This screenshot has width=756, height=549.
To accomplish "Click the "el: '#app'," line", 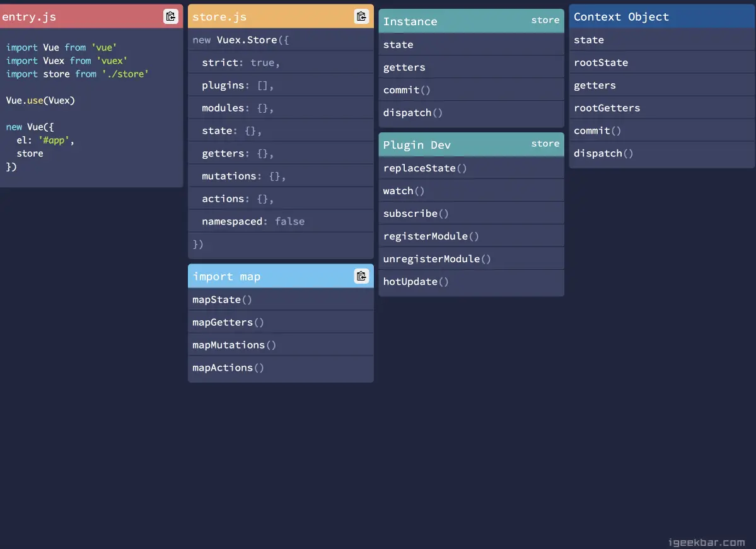I will (x=45, y=141).
